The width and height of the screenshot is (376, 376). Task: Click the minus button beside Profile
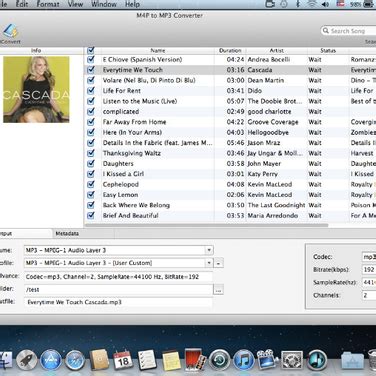(218, 263)
